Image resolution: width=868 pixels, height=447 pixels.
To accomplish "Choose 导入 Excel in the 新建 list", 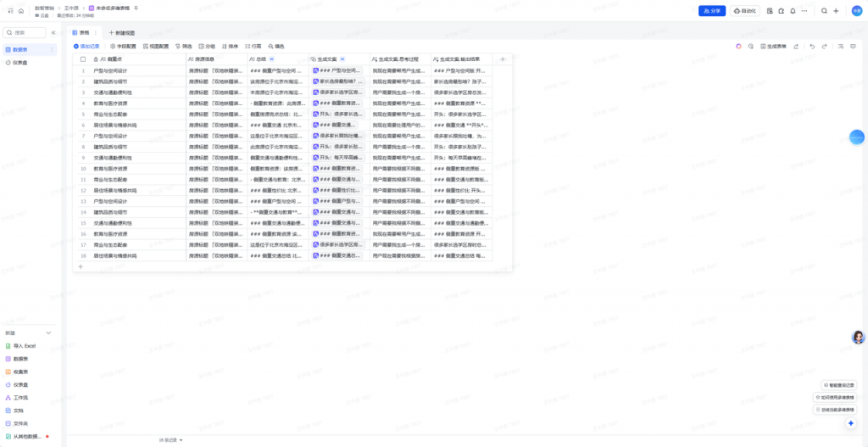I will point(20,345).
